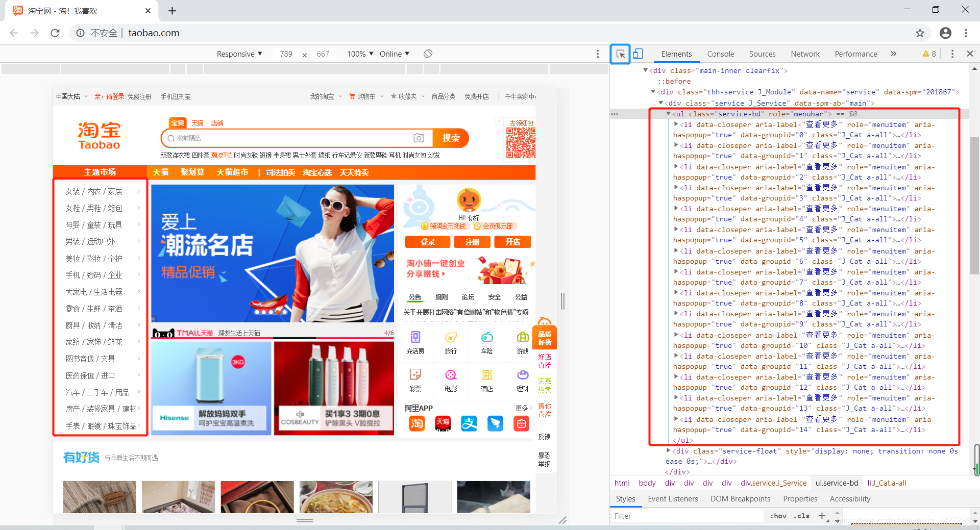Click the site security info icon

[x=80, y=33]
